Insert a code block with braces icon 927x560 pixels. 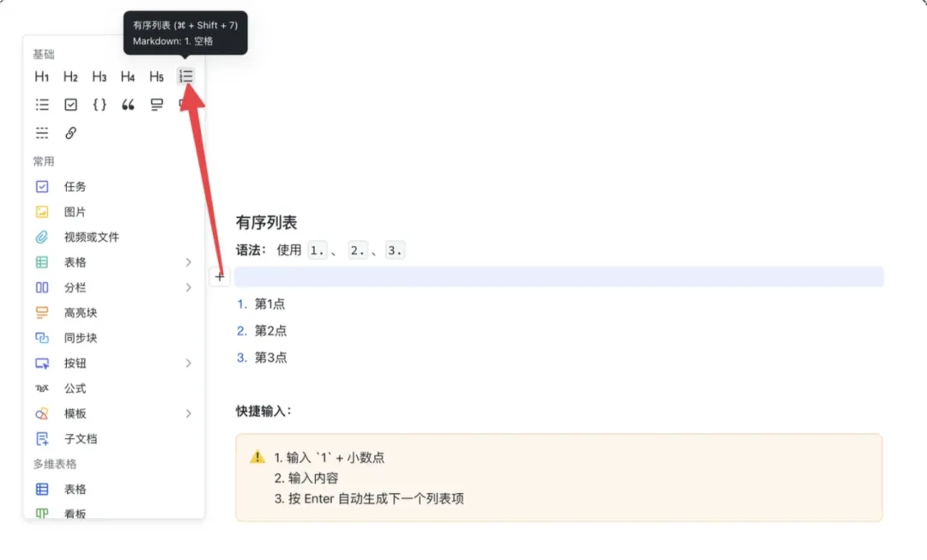tap(100, 105)
